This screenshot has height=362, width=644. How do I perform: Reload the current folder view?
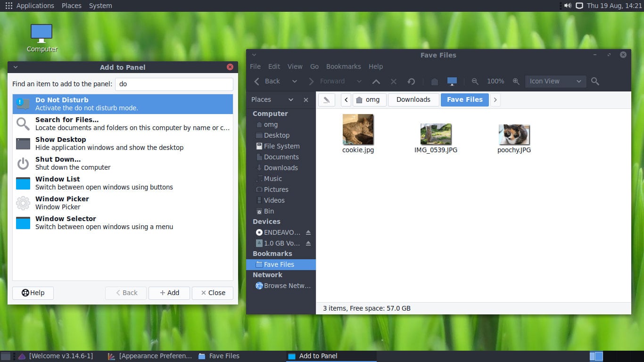click(411, 81)
